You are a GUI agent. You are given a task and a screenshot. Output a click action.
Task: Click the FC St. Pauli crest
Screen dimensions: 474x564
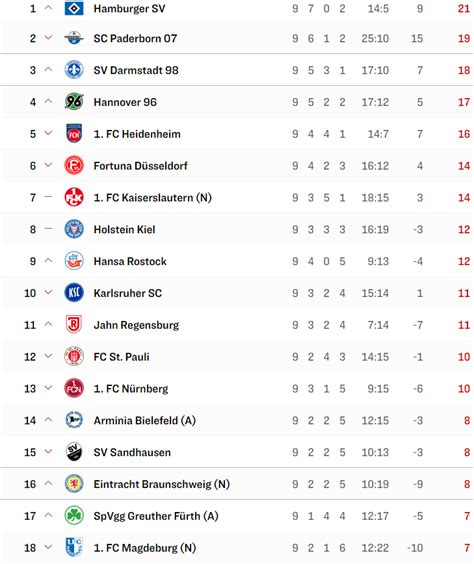[x=74, y=356]
